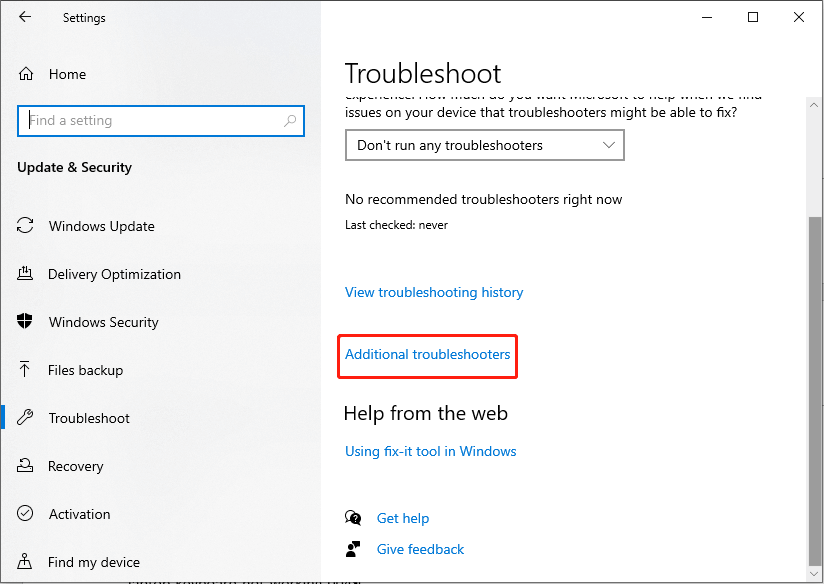
Task: Click the back arrow in Settings
Action: coord(25,17)
